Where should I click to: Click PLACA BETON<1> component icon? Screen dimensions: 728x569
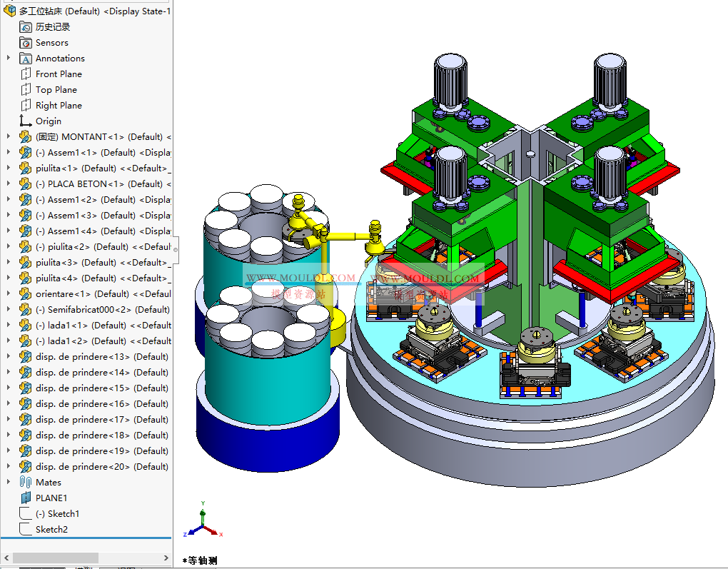coord(26,184)
